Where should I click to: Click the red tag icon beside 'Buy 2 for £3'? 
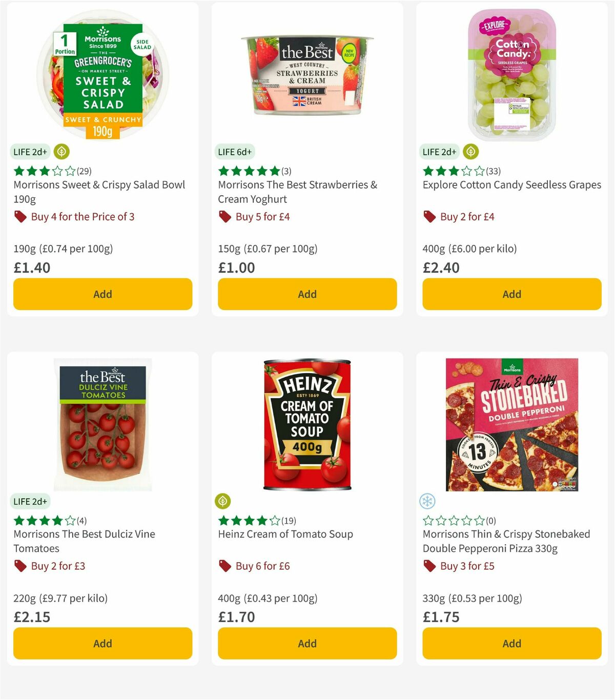(20, 566)
